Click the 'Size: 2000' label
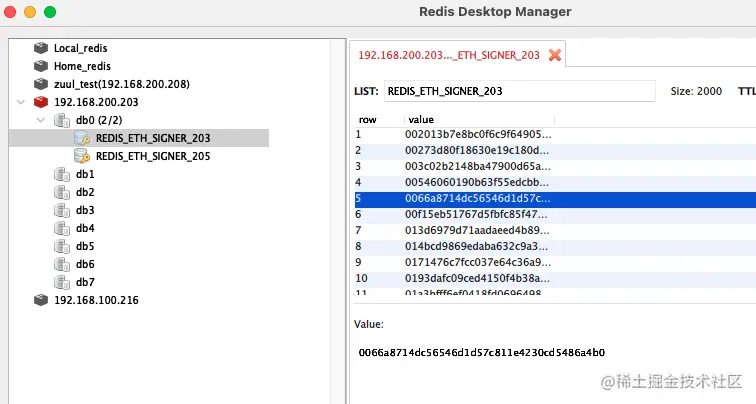 pyautogui.click(x=696, y=91)
